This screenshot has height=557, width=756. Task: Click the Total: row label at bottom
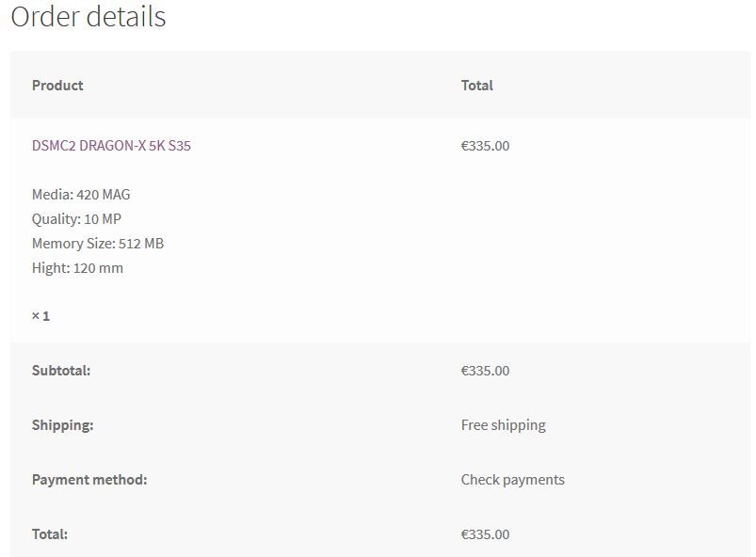tap(50, 534)
